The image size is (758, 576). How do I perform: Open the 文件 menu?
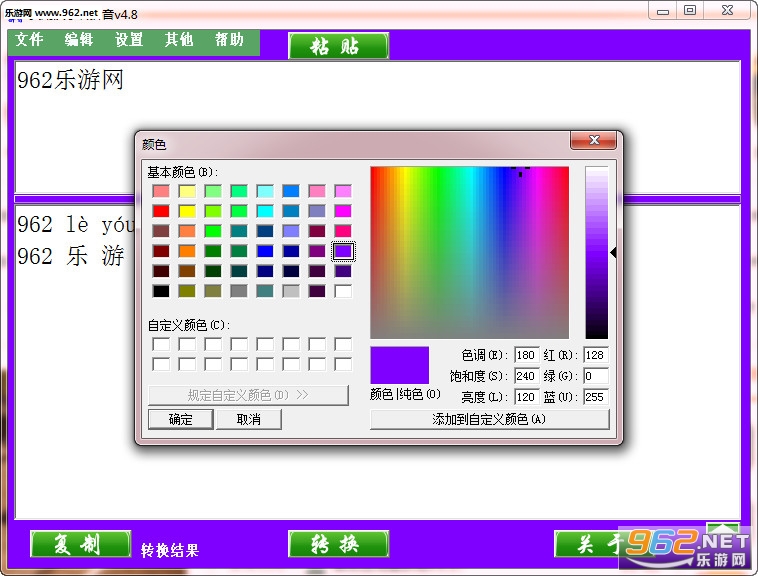29,40
